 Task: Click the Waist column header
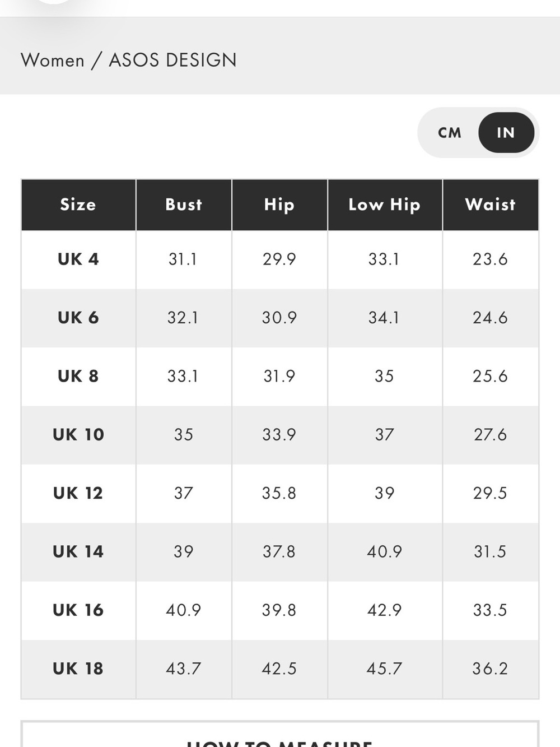[x=491, y=205]
